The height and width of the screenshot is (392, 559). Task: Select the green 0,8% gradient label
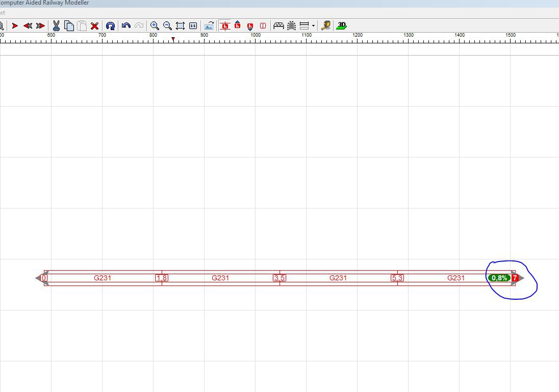[x=499, y=278]
